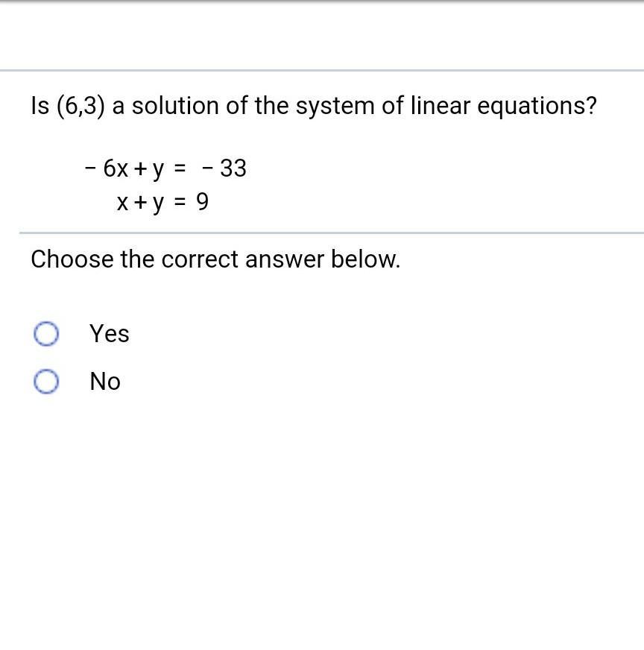Select the No radio button
This screenshot has width=644, height=650.
pyautogui.click(x=45, y=382)
